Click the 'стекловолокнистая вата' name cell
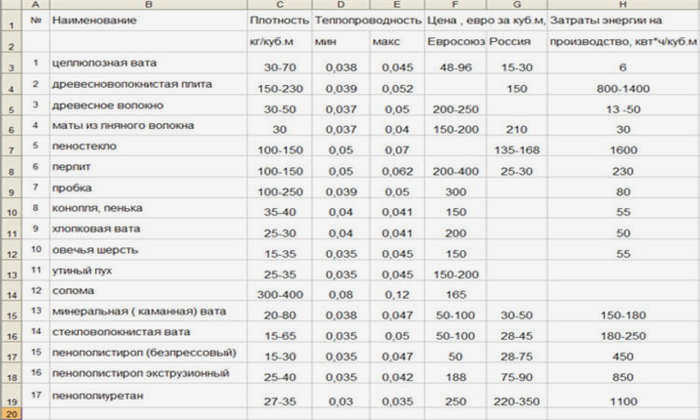Screen dimensions: 700x420 [149, 332]
